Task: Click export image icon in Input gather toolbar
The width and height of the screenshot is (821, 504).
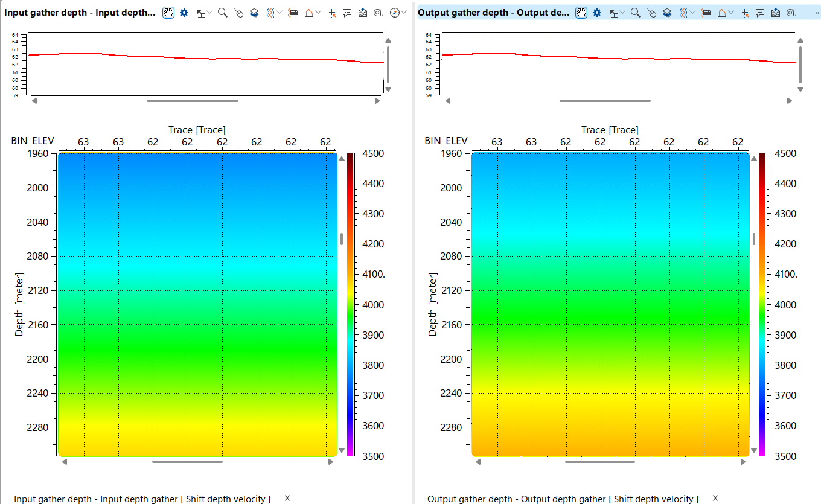Action: coord(363,13)
